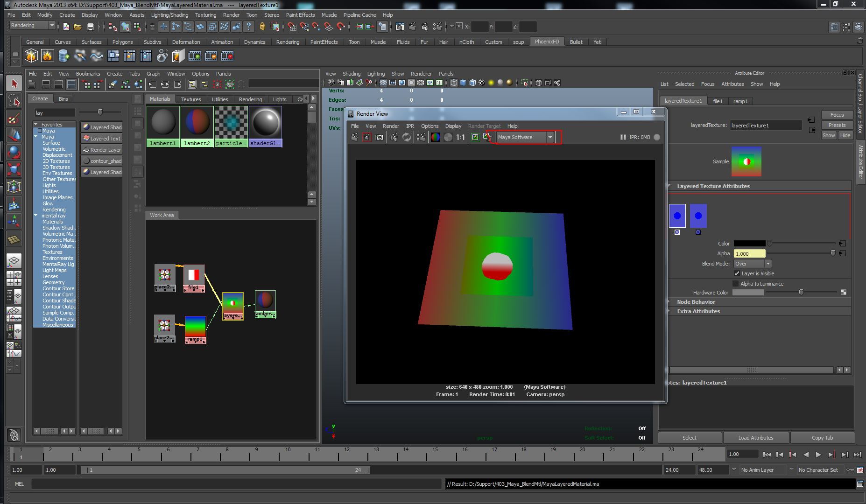This screenshot has height=504, width=866.
Task: Click the Show top and bottom tabs icon
Action: pos(71,84)
